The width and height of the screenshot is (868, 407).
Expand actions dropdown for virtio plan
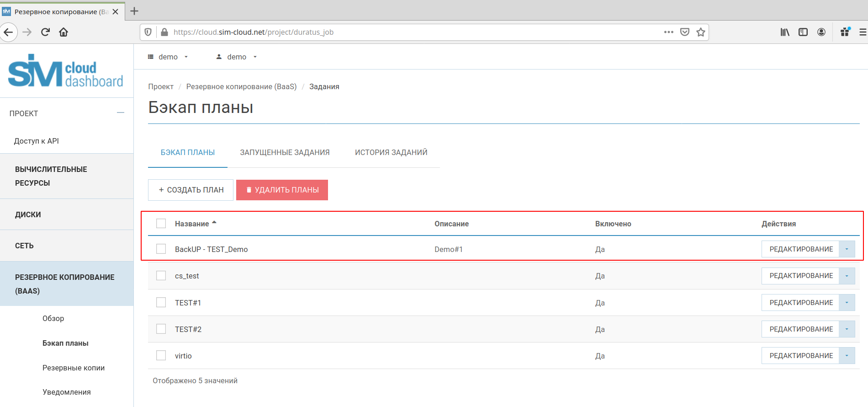point(847,356)
